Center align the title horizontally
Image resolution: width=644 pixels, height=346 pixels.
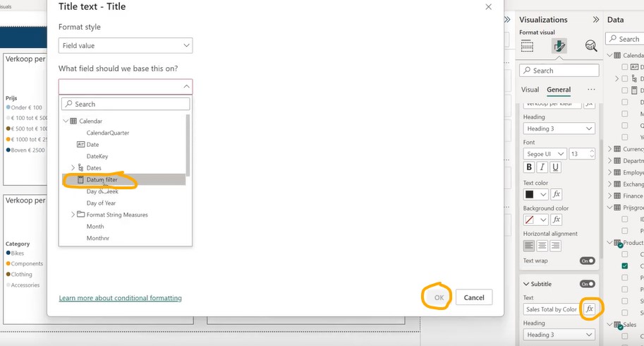tap(542, 246)
